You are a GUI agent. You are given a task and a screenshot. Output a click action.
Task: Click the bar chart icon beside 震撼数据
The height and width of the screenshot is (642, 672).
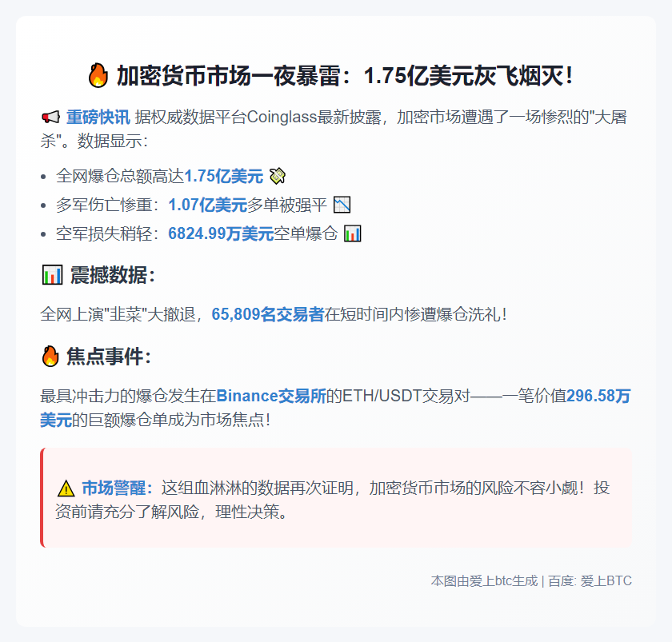52,275
